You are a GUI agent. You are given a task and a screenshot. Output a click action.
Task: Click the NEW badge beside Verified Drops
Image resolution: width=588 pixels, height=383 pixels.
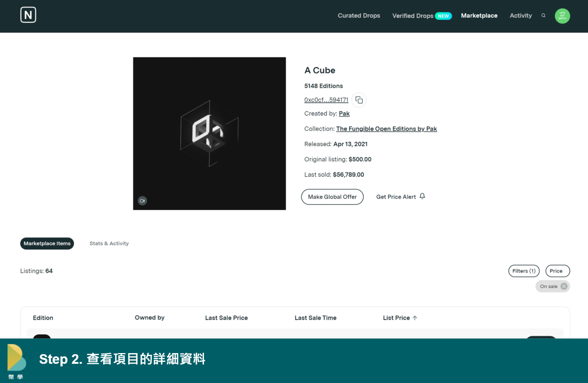[443, 16]
